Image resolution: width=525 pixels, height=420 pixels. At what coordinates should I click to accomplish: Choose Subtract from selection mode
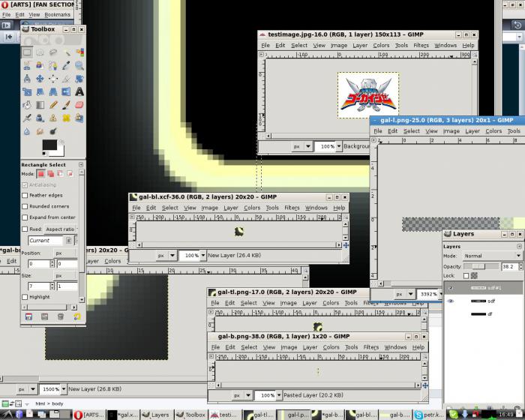pyautogui.click(x=60, y=174)
